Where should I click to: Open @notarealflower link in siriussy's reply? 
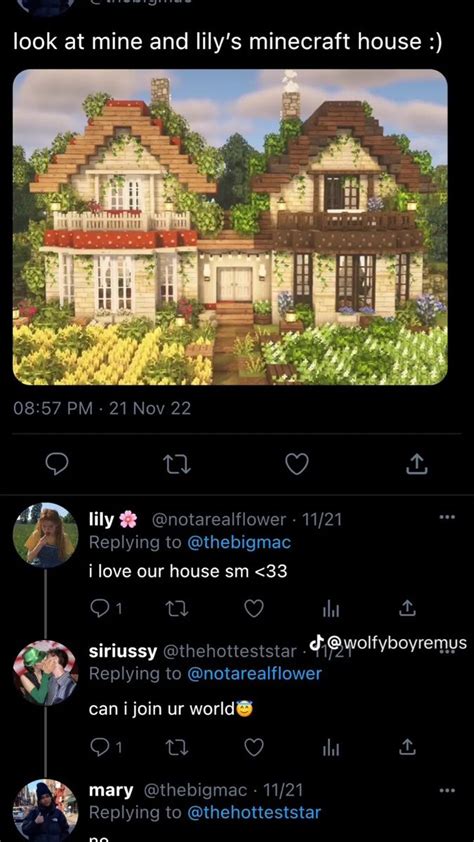point(254,673)
